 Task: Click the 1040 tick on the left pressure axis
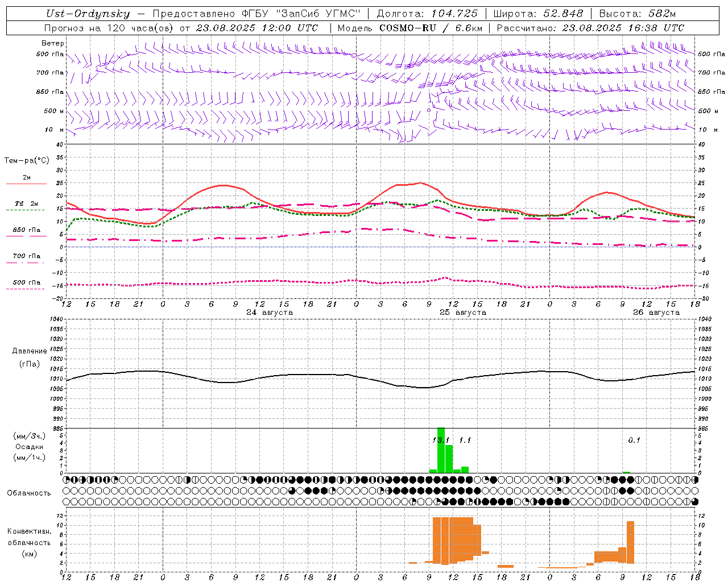coord(56,319)
